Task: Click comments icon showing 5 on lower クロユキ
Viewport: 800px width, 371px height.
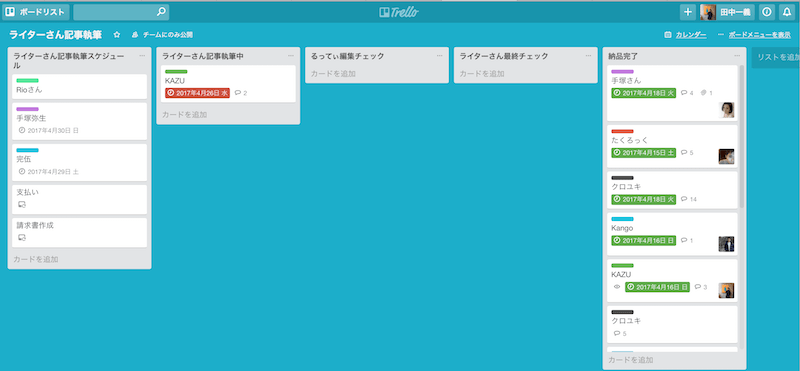Action: coord(620,334)
